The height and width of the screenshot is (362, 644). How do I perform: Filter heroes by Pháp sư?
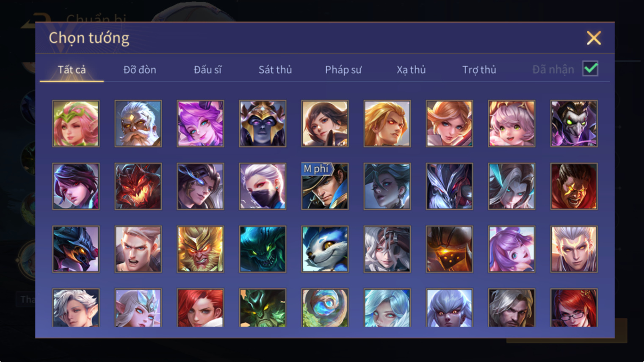tap(343, 69)
